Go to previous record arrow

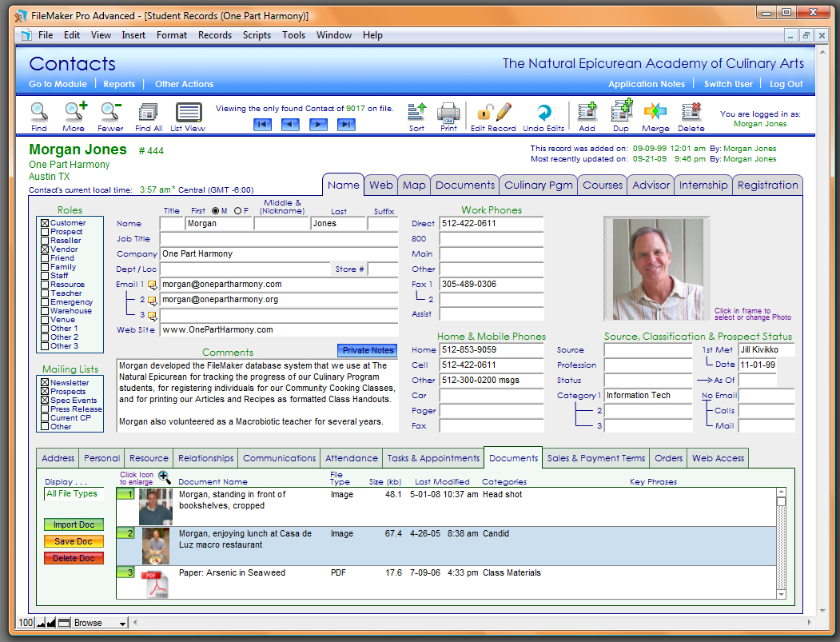pyautogui.click(x=290, y=125)
